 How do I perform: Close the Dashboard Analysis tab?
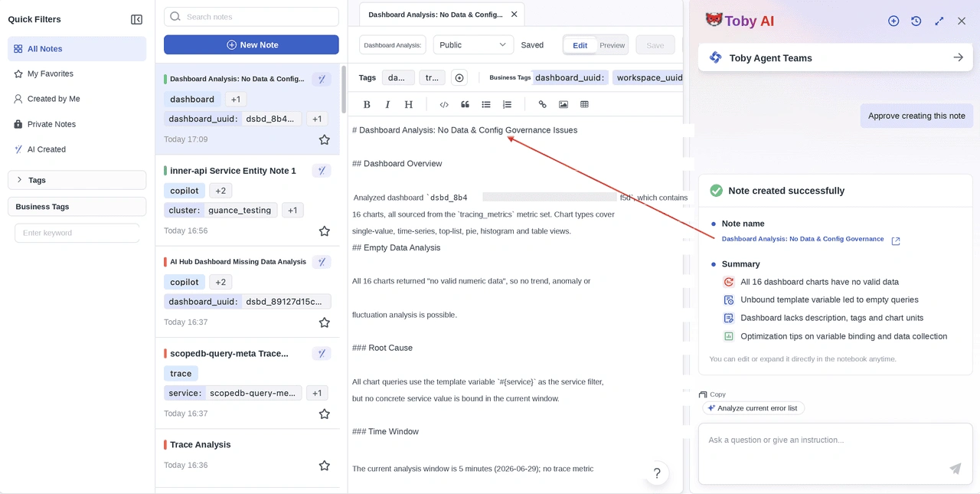click(x=514, y=14)
